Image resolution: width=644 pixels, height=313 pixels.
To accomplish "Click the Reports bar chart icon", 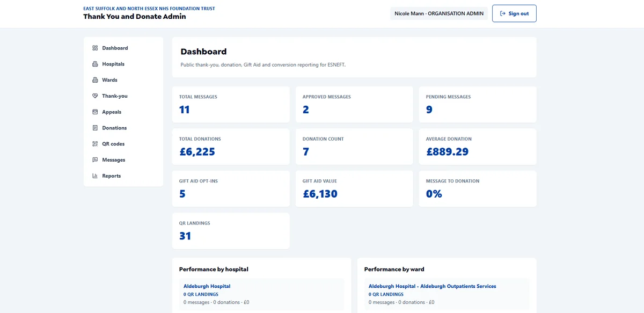I will click(x=95, y=176).
